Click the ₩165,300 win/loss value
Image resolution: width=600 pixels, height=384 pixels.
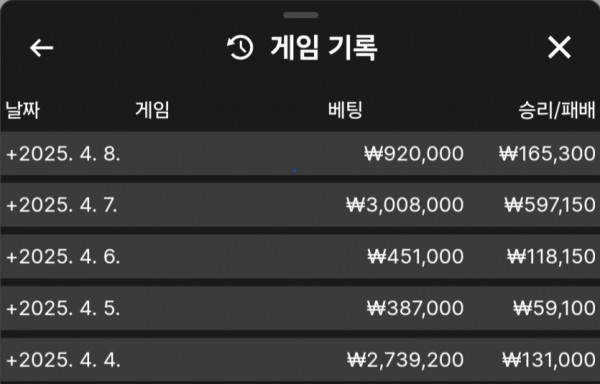tap(548, 154)
